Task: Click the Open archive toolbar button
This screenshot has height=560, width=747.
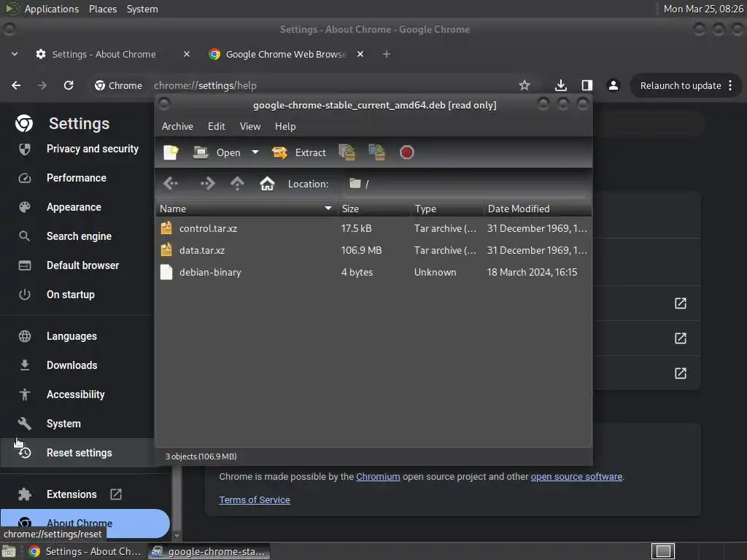Action: coord(217,152)
